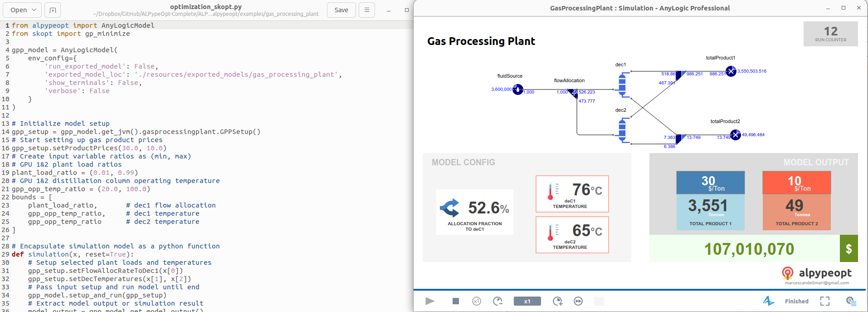Viewport: 868px width, 312px height.
Task: Click the 3,600,000 value at fluidSource
Action: point(501,89)
